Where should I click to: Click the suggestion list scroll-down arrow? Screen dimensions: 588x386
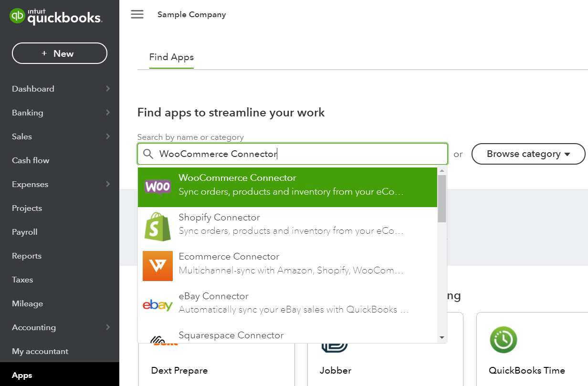442,337
